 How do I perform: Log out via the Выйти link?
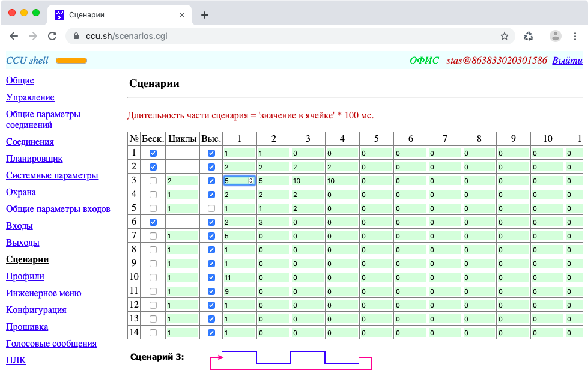(567, 60)
